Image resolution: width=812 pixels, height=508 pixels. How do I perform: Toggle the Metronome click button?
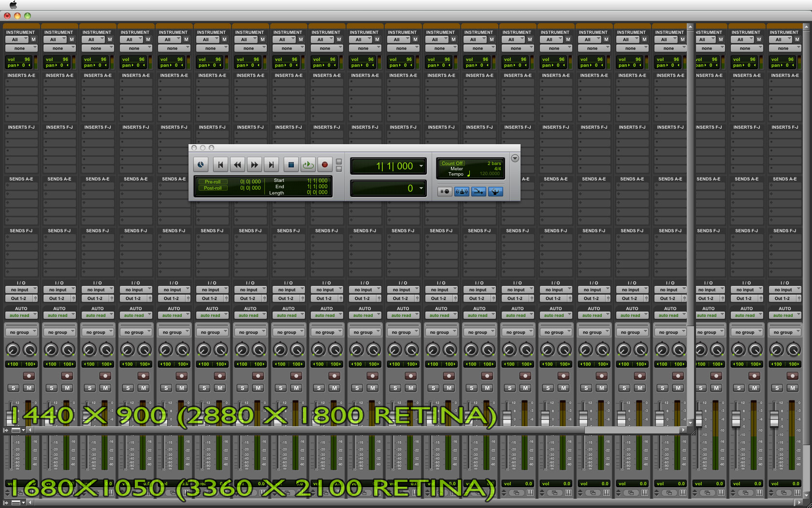point(462,192)
